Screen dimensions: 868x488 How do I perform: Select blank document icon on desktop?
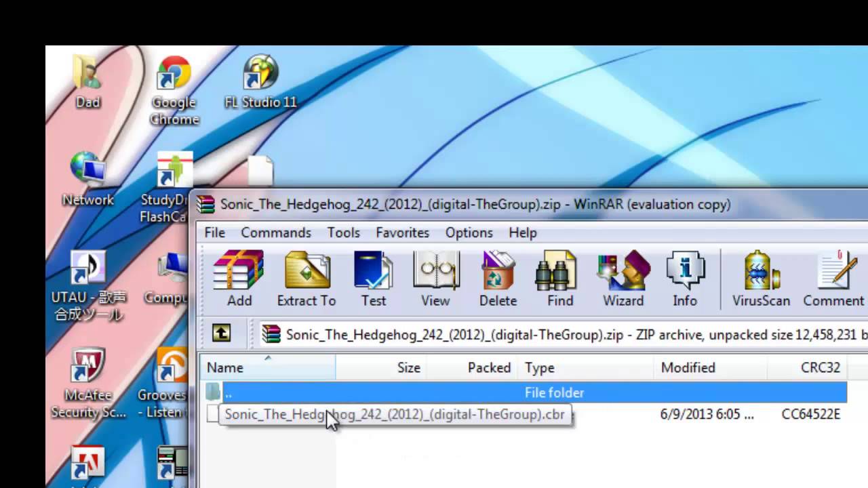260,171
